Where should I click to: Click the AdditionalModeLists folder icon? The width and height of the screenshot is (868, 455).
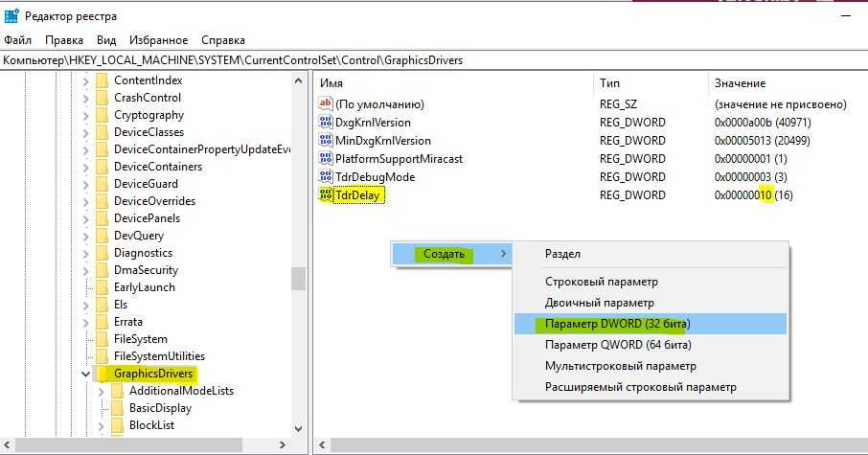(117, 390)
